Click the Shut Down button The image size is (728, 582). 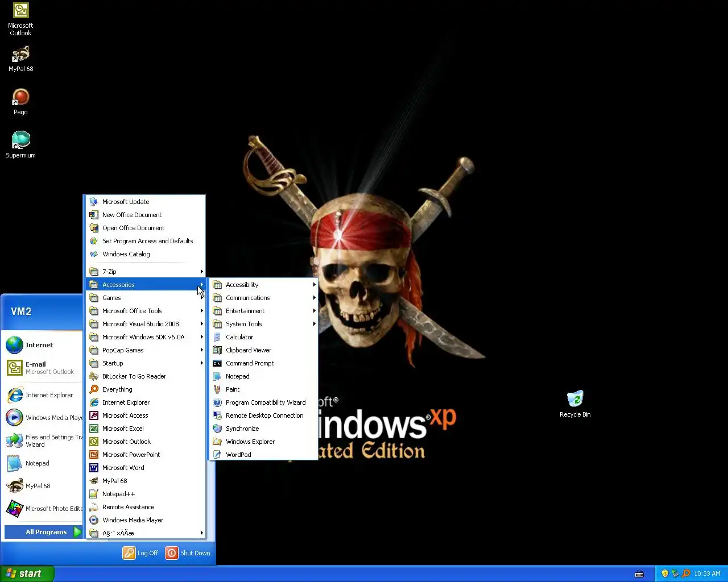click(x=188, y=553)
